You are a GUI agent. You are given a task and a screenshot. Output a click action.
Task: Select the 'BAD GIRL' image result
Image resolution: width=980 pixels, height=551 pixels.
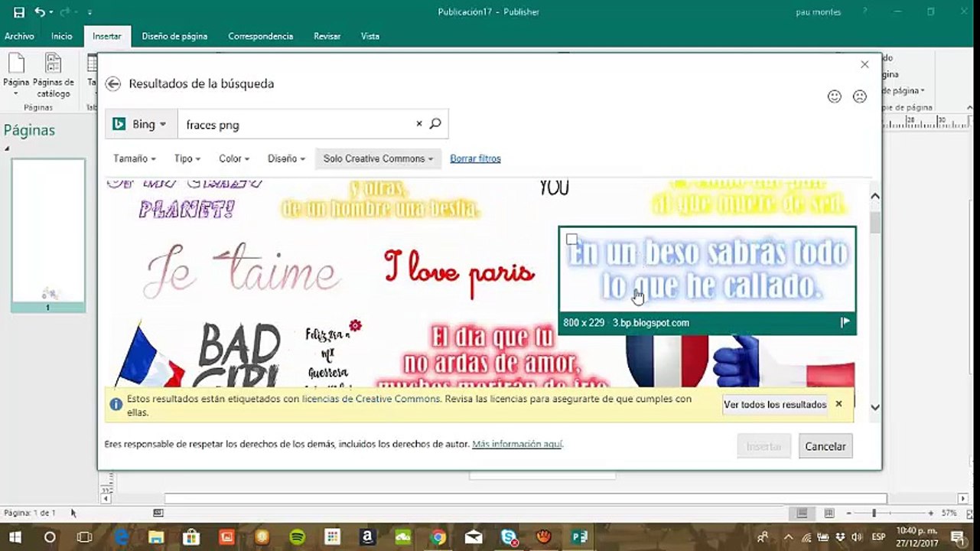point(239,354)
